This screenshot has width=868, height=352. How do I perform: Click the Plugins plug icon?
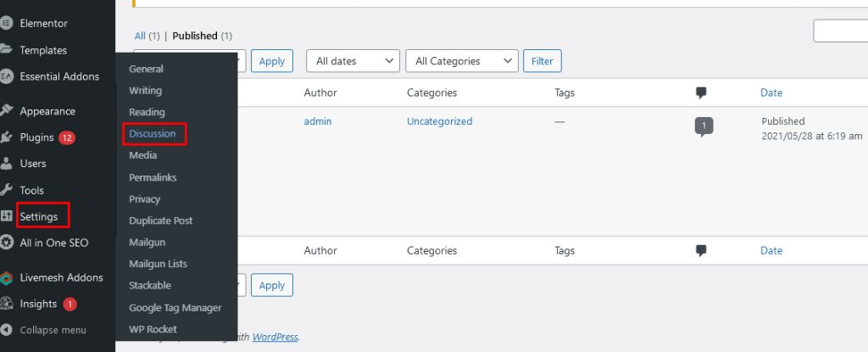click(x=6, y=137)
